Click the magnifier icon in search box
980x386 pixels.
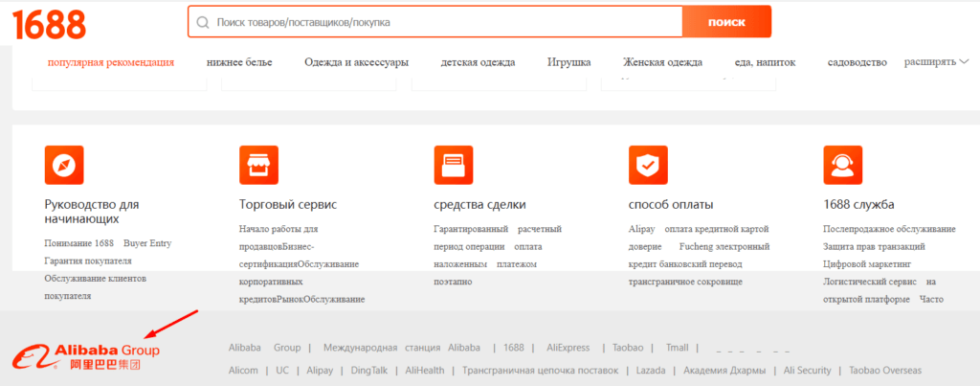[203, 23]
